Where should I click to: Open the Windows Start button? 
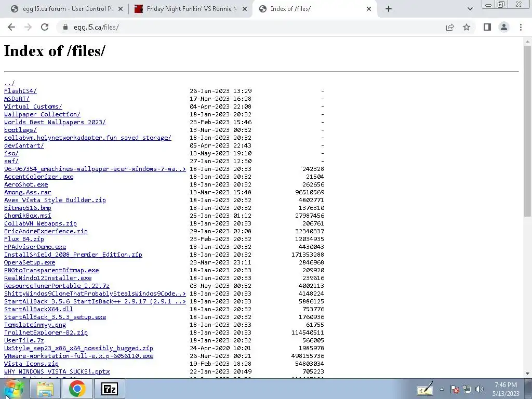(x=14, y=389)
